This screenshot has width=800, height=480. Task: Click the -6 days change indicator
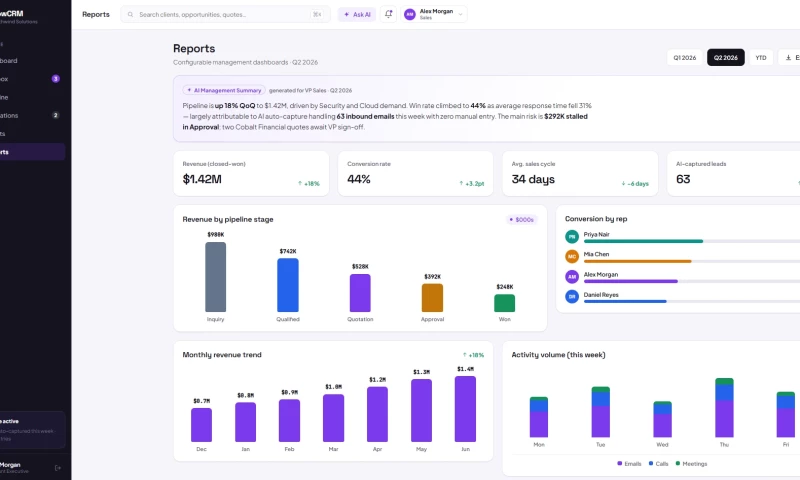pos(635,184)
